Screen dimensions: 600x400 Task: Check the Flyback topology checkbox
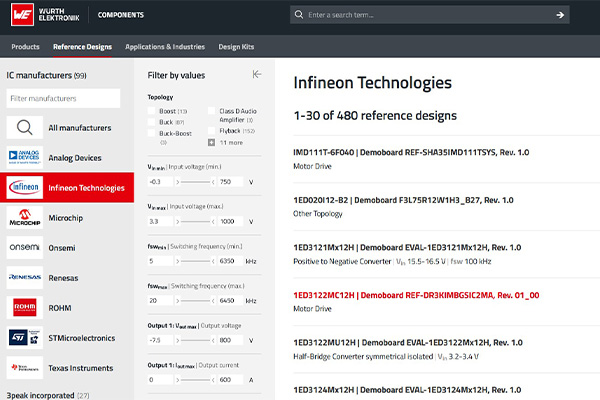[212, 131]
